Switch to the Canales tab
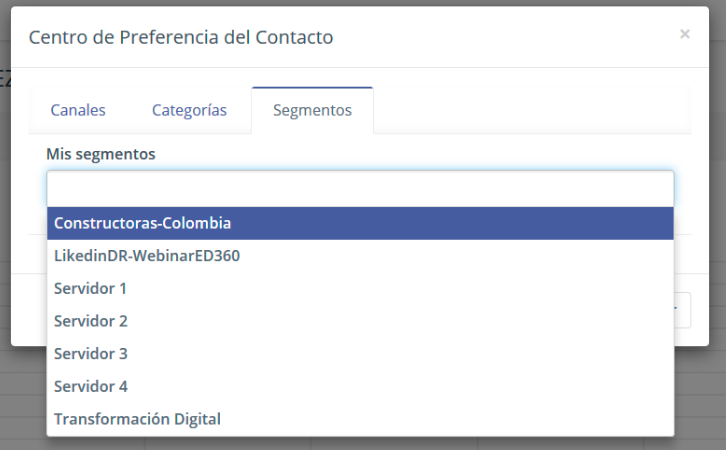This screenshot has height=450, width=726. tap(78, 110)
